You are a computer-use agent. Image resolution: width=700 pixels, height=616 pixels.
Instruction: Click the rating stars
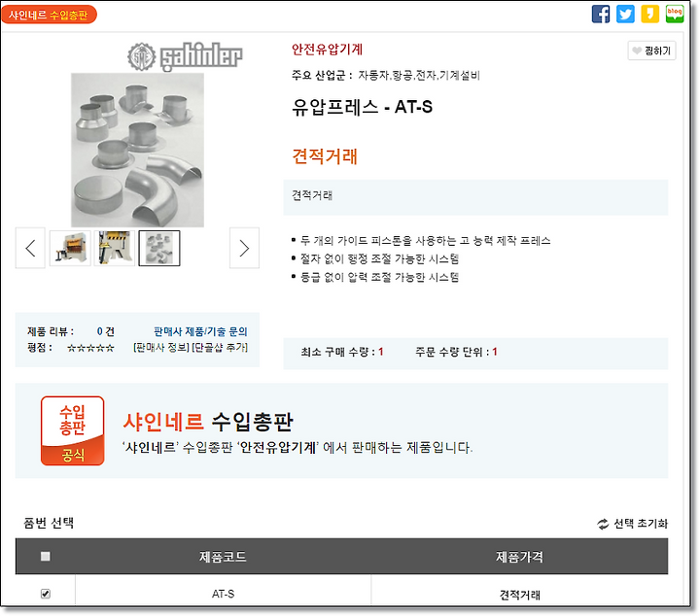(x=90, y=348)
